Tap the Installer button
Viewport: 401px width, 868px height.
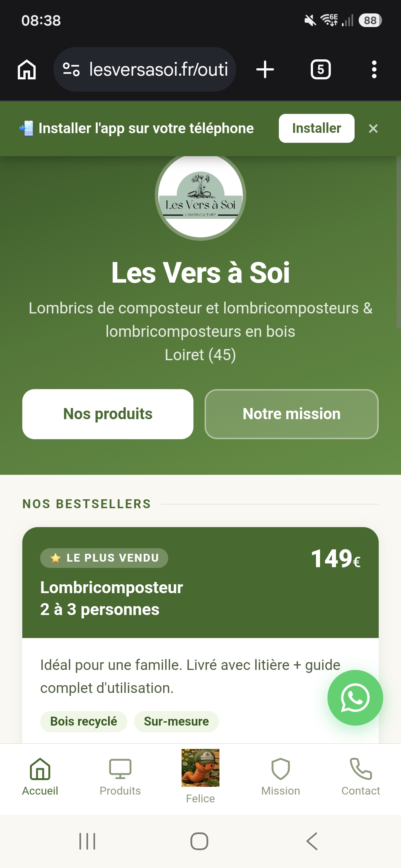pyautogui.click(x=316, y=128)
